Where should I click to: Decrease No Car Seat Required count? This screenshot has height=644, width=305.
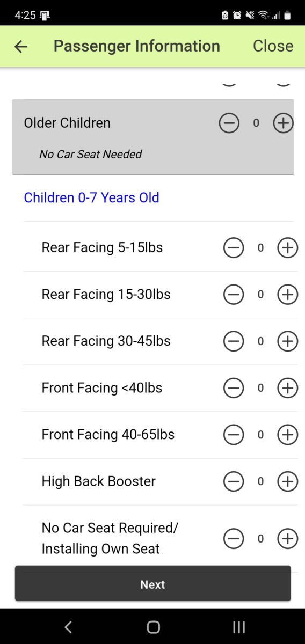[234, 539]
